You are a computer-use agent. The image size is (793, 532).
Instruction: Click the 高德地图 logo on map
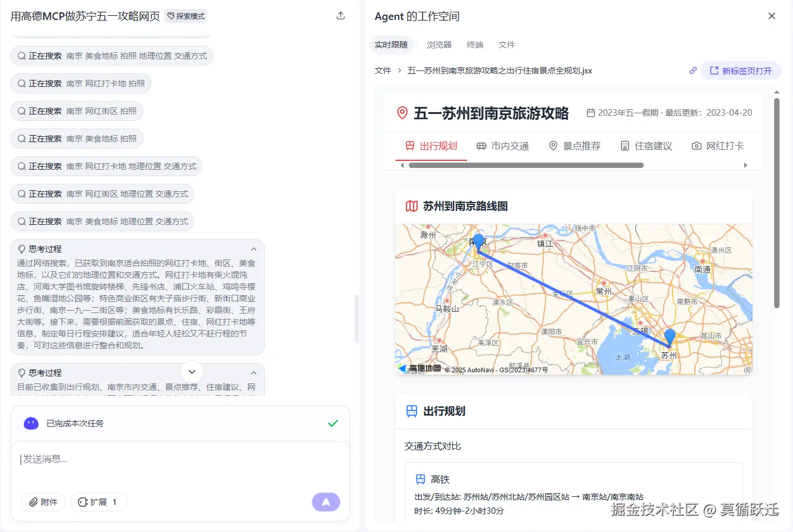pos(420,368)
